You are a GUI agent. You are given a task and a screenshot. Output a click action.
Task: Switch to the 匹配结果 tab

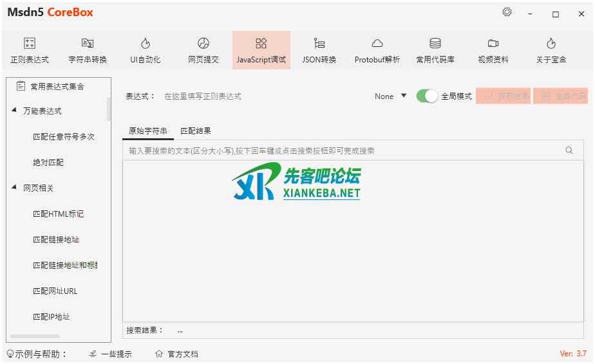click(196, 131)
